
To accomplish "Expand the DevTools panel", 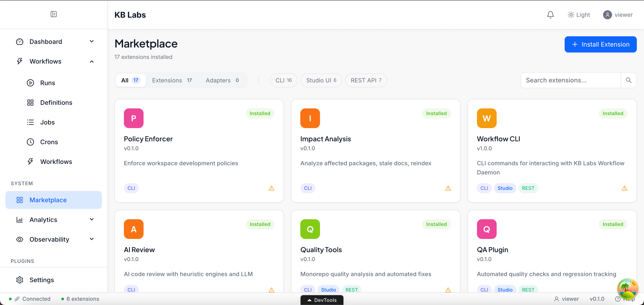I will click(x=322, y=300).
